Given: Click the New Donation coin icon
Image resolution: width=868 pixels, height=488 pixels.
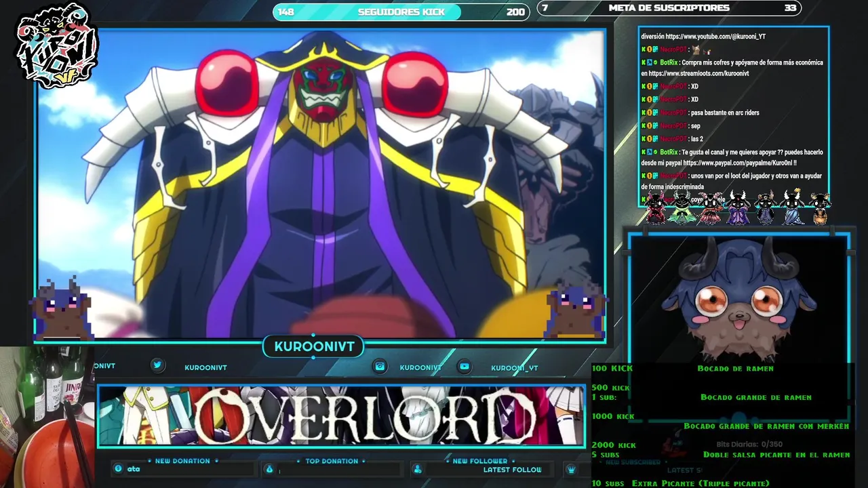Looking at the screenshot, I should point(119,469).
